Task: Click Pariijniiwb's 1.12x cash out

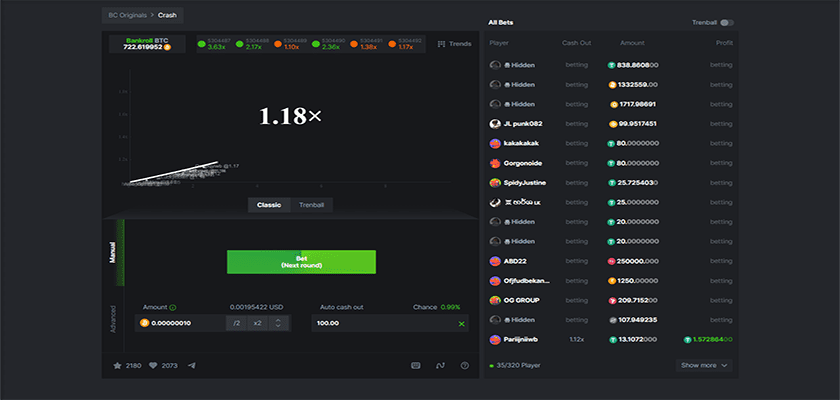Action: tap(576, 339)
